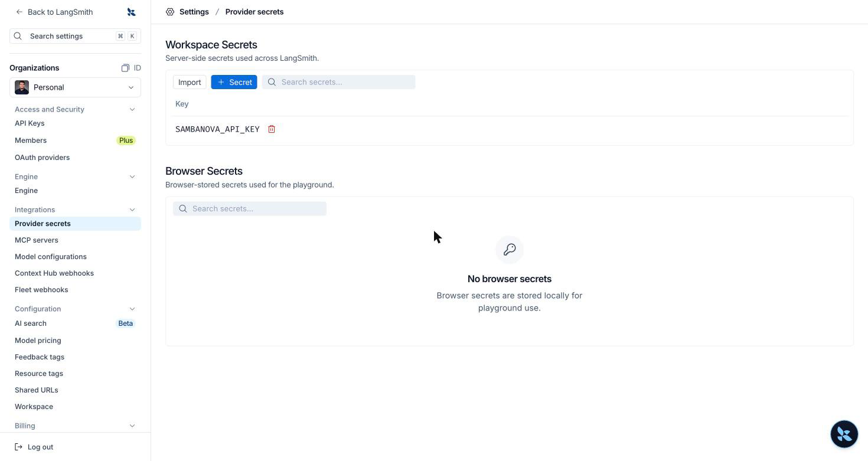868x461 pixels.
Task: Open OAuth providers page
Action: point(75,158)
